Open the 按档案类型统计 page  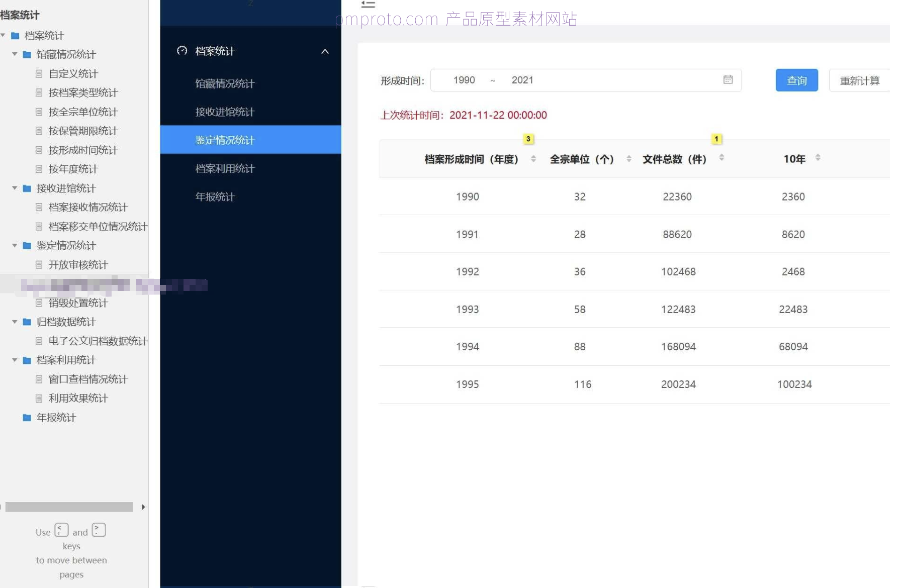coord(83,92)
